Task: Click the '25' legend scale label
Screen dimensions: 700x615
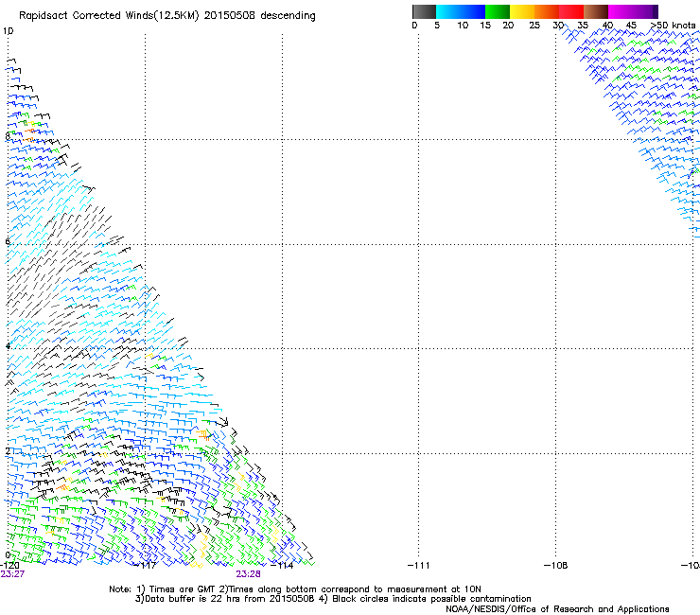Action: [534, 26]
